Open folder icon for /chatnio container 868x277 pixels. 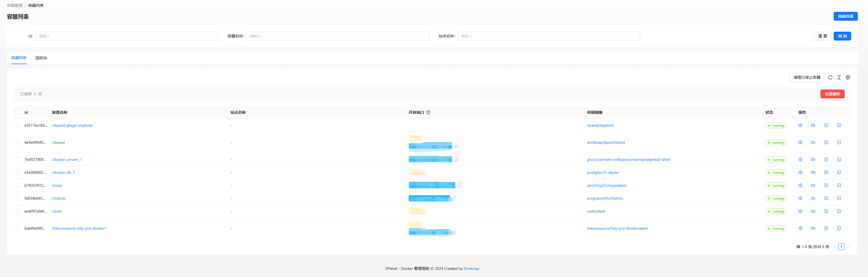(x=813, y=198)
